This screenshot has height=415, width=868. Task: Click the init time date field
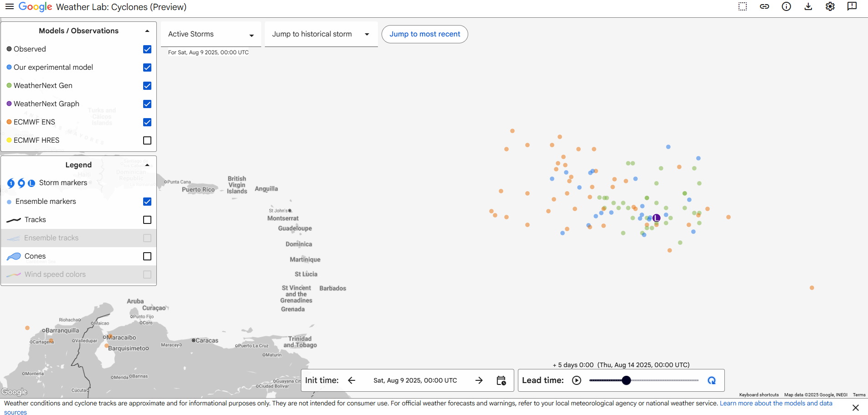(415, 380)
